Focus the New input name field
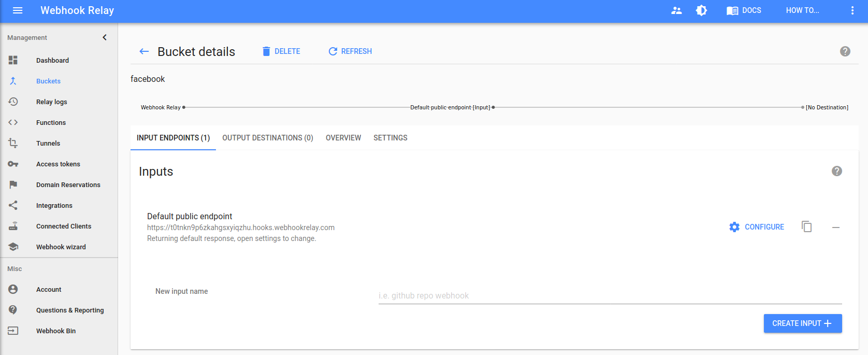 point(610,295)
